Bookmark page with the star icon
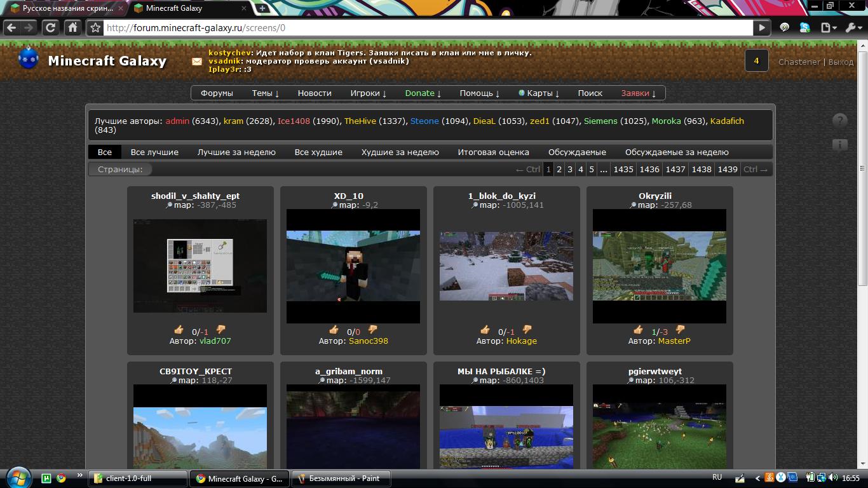Image resolution: width=868 pixels, height=488 pixels. point(95,27)
